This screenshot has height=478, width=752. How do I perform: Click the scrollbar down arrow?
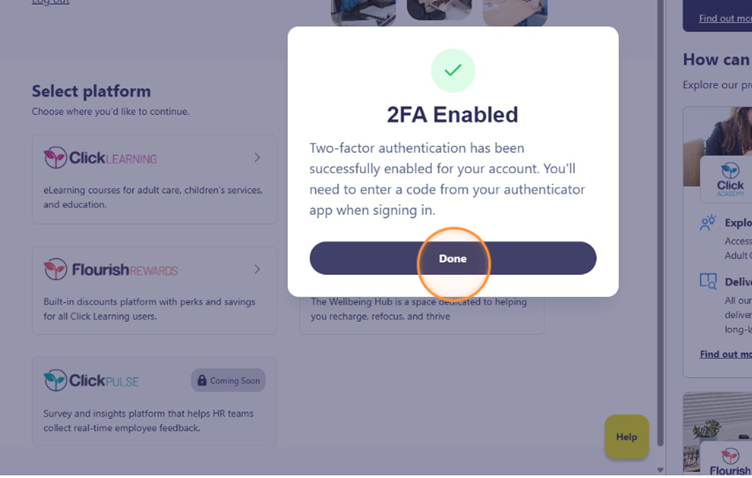click(x=659, y=469)
